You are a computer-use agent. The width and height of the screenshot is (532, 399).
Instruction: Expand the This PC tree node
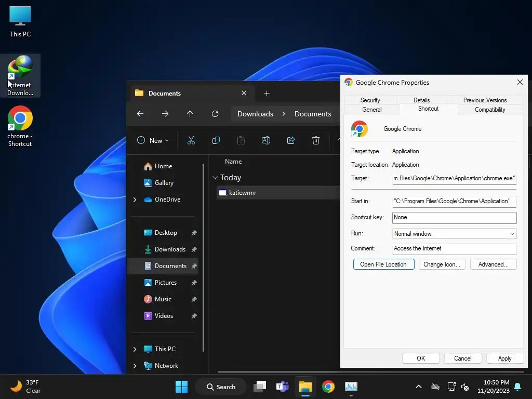click(x=135, y=349)
